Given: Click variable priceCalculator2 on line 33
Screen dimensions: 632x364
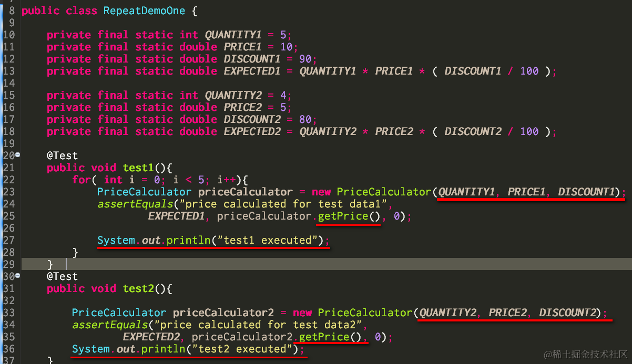Looking at the screenshot, I should pyautogui.click(x=223, y=313).
